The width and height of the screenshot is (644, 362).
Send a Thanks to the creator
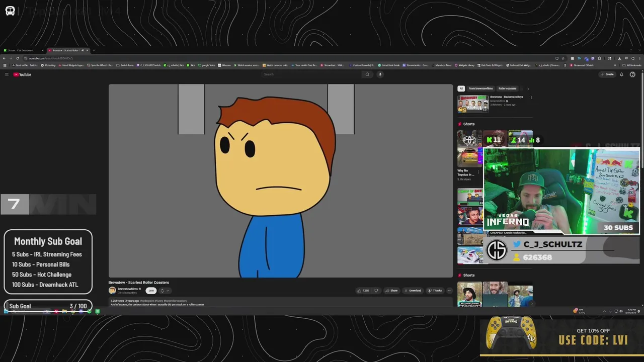435,290
